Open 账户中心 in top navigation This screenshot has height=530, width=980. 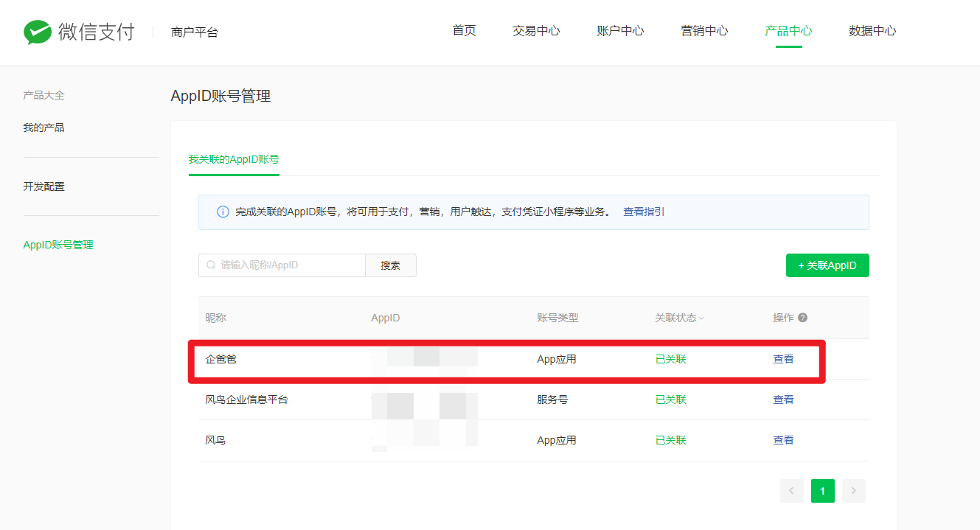pyautogui.click(x=621, y=31)
